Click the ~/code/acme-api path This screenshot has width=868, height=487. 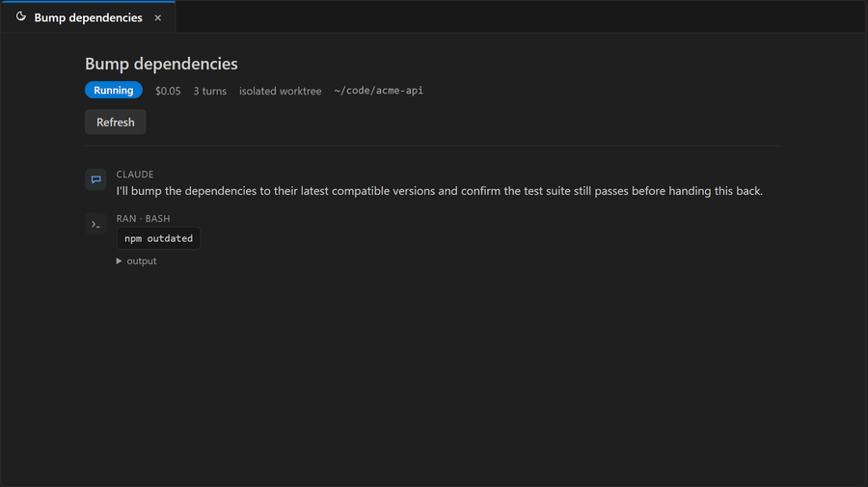379,91
